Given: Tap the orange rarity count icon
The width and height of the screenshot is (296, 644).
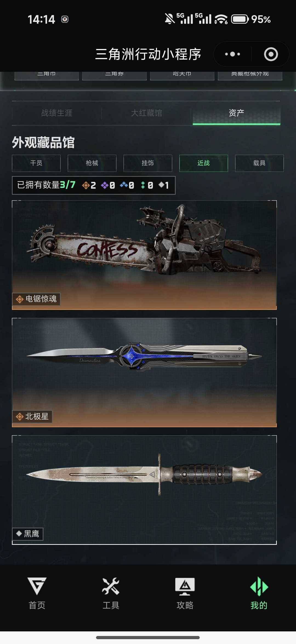Looking at the screenshot, I should (86, 185).
